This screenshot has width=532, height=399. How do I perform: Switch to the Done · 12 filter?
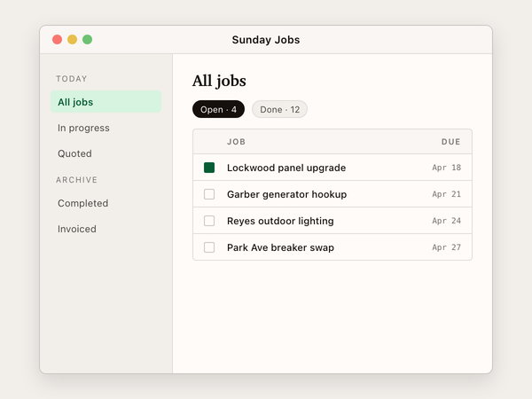(279, 109)
